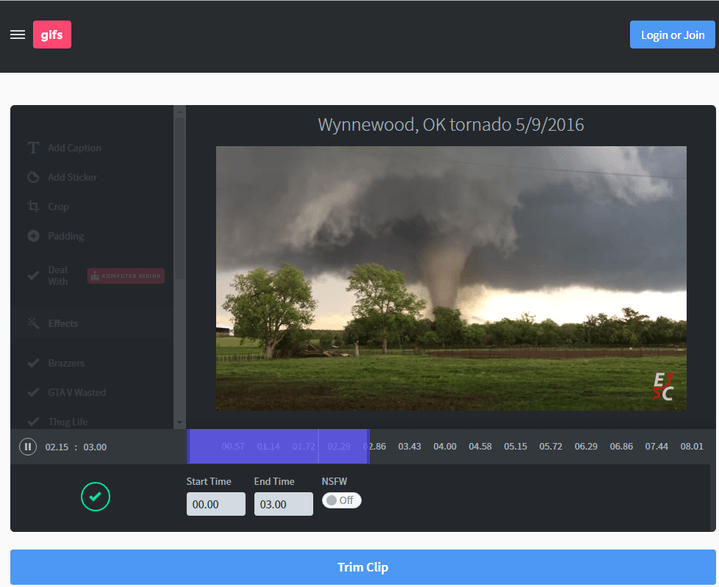Select the Add Caption text tool icon
The height and width of the screenshot is (587, 719).
point(33,148)
